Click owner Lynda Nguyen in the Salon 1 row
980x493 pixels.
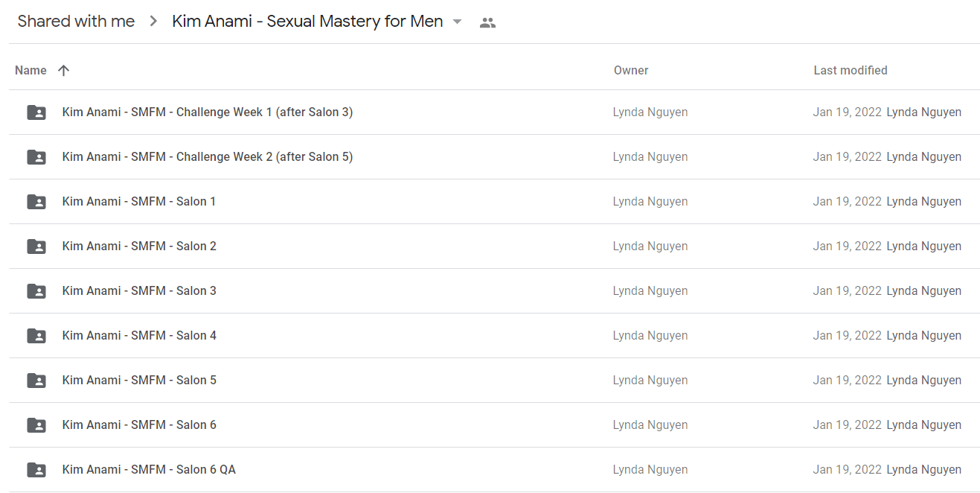[x=650, y=202]
